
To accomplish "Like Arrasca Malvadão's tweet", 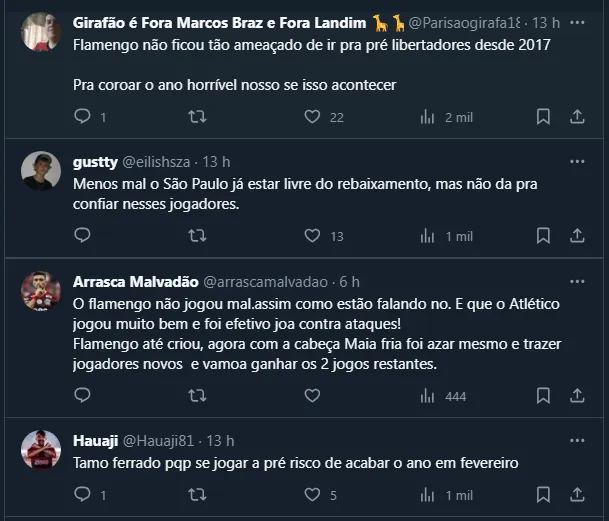I will 312,396.
